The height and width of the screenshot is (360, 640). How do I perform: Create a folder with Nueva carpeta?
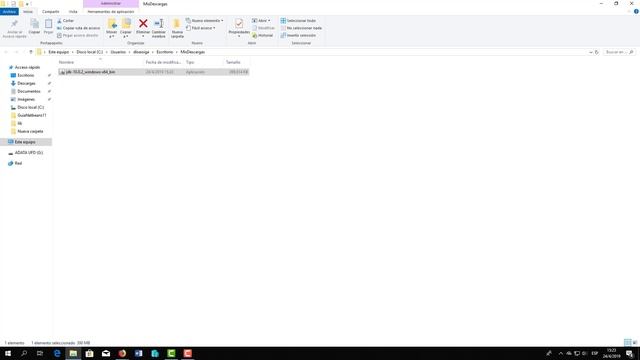pos(177,28)
